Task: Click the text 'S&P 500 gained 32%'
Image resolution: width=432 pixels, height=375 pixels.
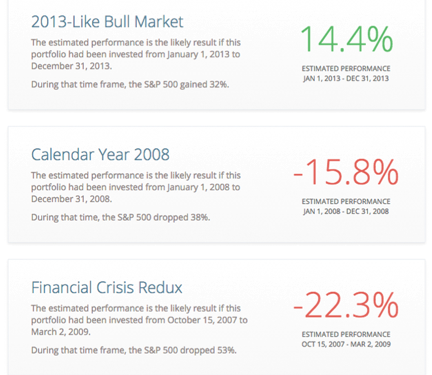Action: [x=186, y=84]
